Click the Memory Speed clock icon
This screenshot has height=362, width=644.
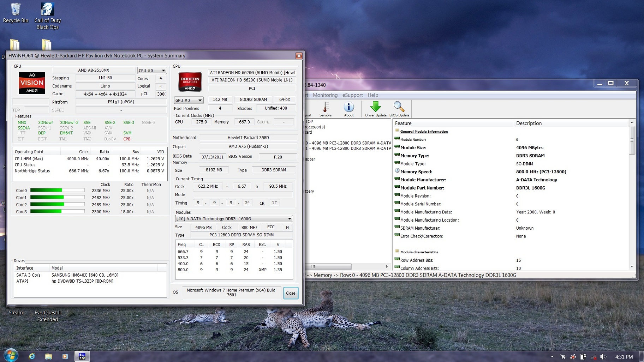[x=397, y=171]
